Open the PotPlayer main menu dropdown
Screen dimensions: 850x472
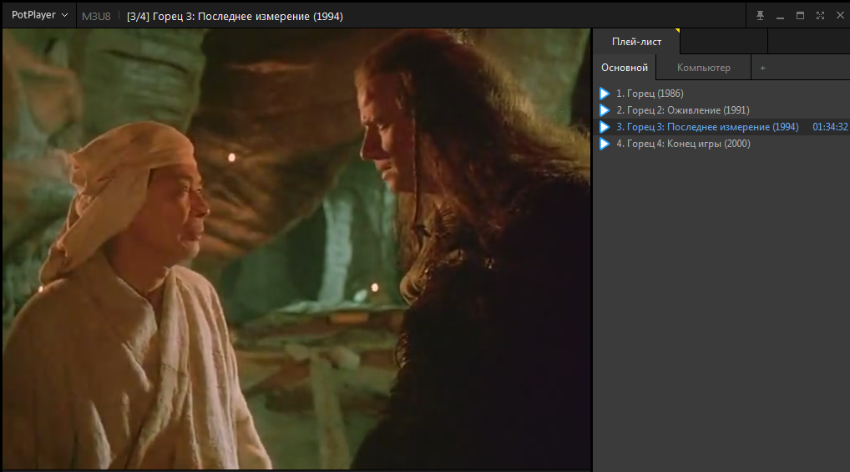(x=39, y=15)
